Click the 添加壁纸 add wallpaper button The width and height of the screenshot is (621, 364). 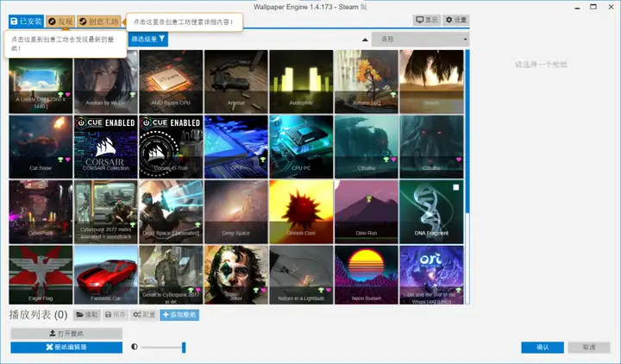click(179, 315)
